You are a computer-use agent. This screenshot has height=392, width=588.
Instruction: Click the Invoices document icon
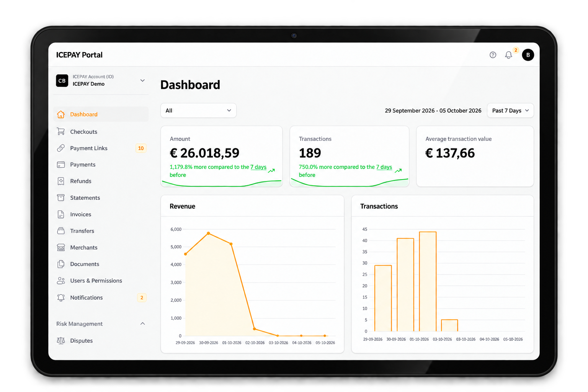[x=61, y=214]
